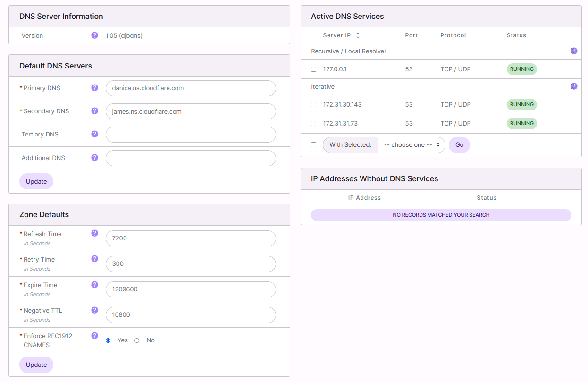588x382 pixels.
Task: Open help for Refresh Time
Action: click(x=94, y=233)
